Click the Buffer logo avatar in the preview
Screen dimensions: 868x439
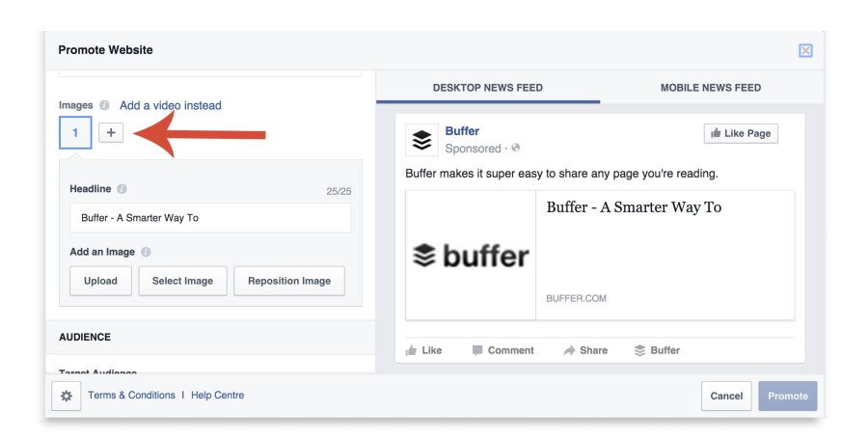[x=421, y=140]
